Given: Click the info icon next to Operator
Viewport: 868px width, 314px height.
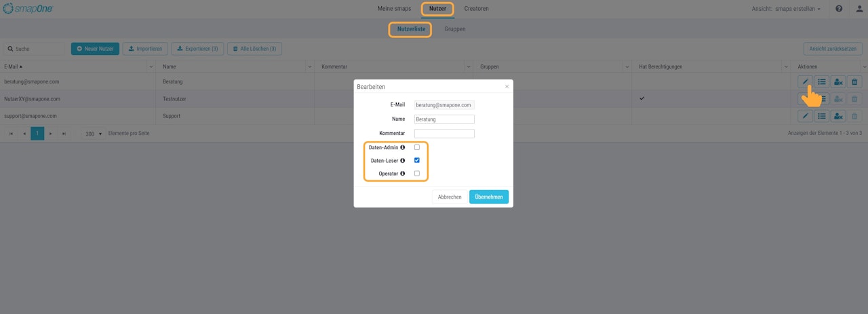Looking at the screenshot, I should [x=402, y=174].
